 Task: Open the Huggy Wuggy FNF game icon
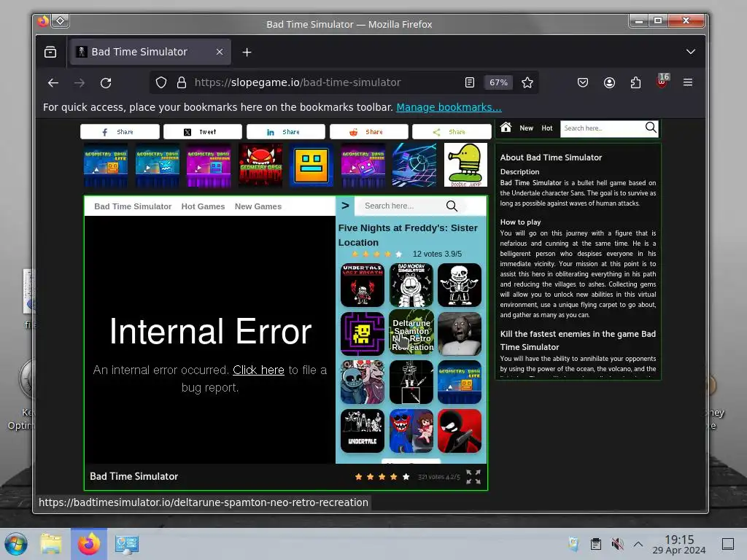(411, 431)
